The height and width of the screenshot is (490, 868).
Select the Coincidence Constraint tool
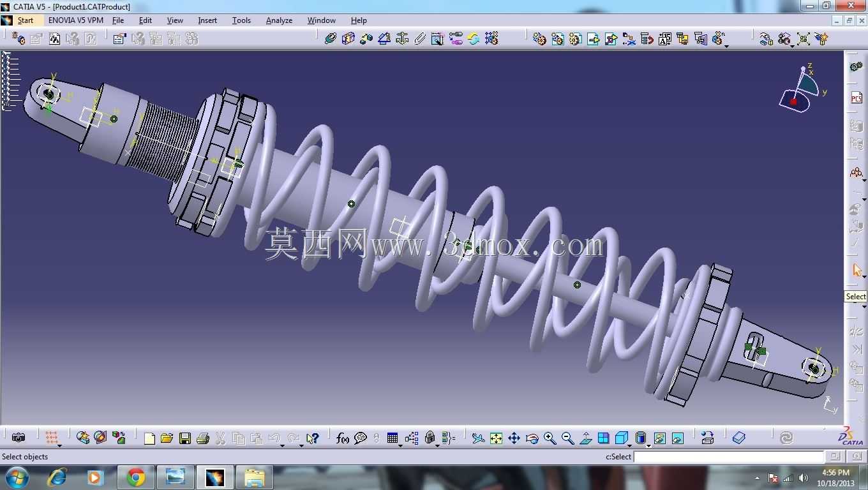[330, 38]
